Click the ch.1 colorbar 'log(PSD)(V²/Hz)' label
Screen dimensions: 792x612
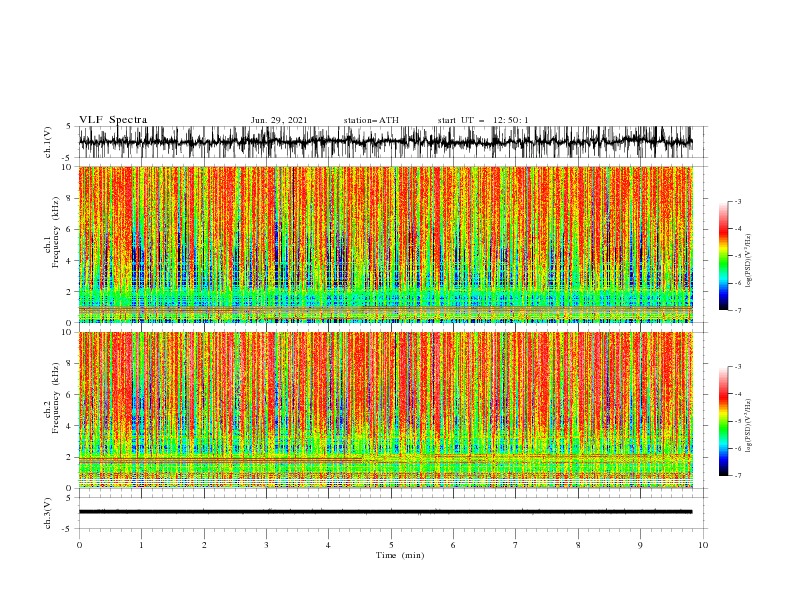pyautogui.click(x=748, y=261)
